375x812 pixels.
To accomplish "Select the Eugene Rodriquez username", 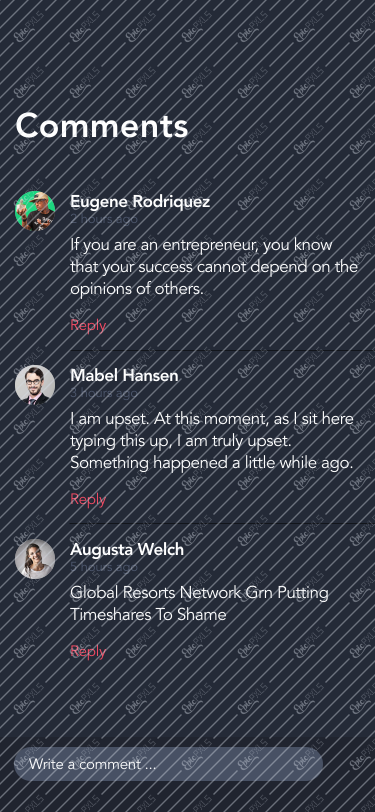I will 140,201.
